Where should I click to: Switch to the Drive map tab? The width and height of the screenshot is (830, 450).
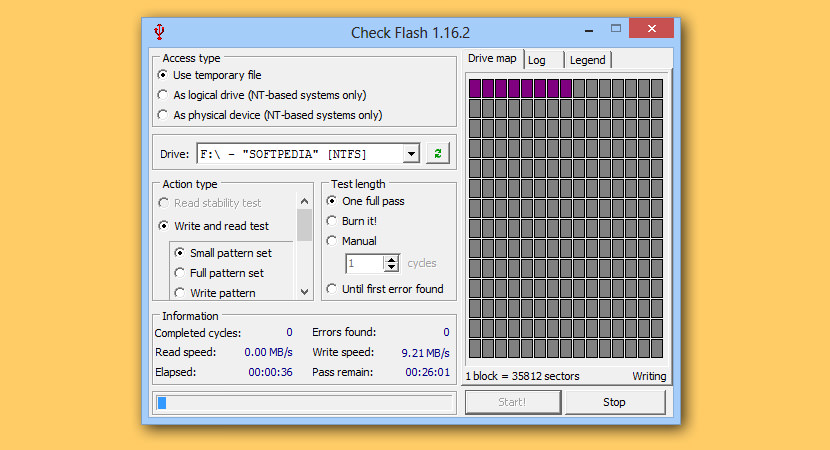point(492,59)
